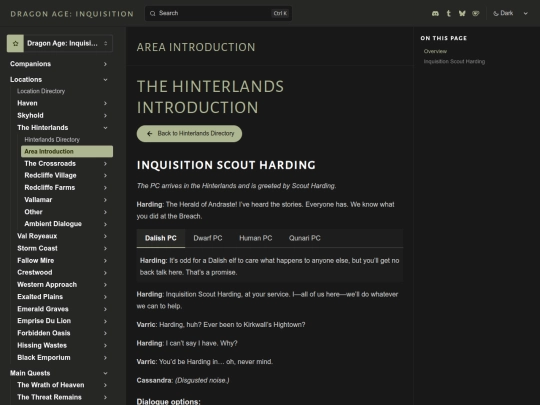The height and width of the screenshot is (405, 540).
Task: Switch to the Qunari PC tab
Action: coord(304,238)
